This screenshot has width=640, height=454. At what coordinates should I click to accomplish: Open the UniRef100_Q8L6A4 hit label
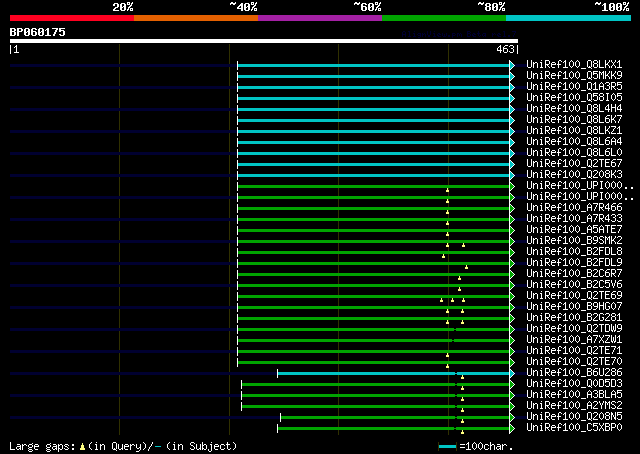pos(574,142)
